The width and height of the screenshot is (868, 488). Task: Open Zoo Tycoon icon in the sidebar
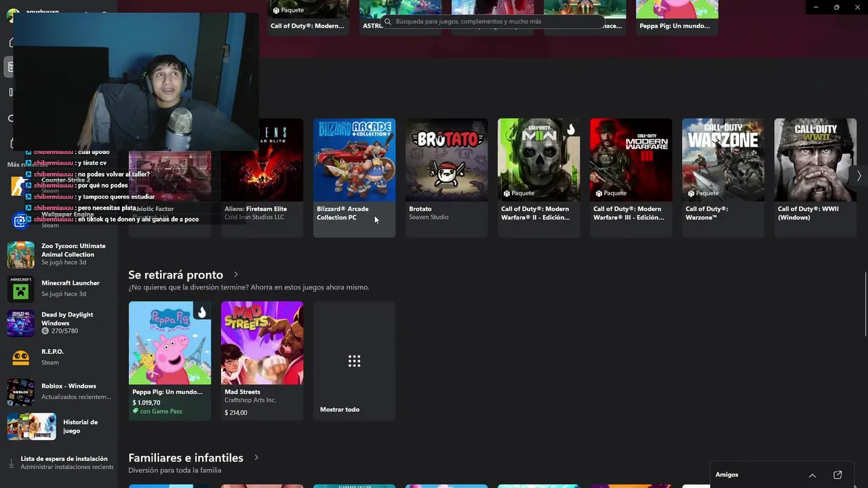pyautogui.click(x=20, y=255)
